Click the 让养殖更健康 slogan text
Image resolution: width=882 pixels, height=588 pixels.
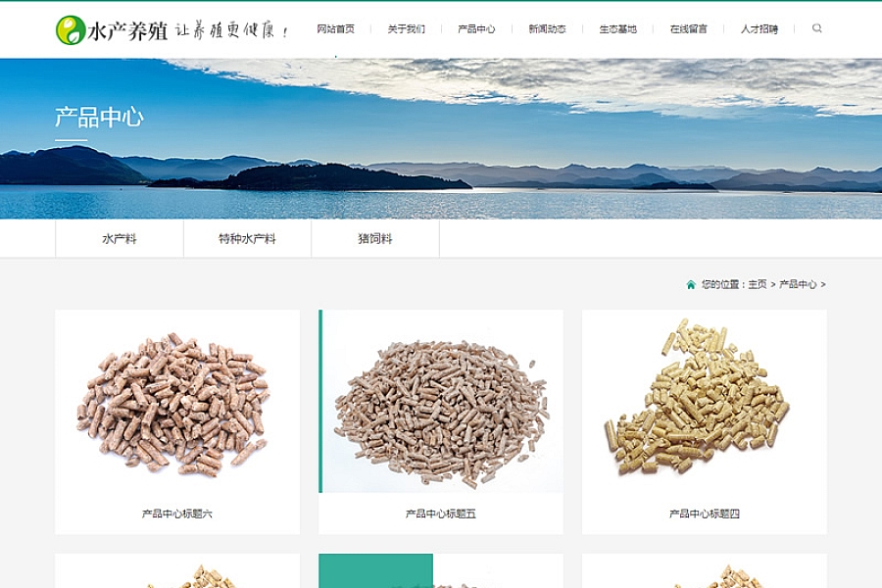(231, 30)
